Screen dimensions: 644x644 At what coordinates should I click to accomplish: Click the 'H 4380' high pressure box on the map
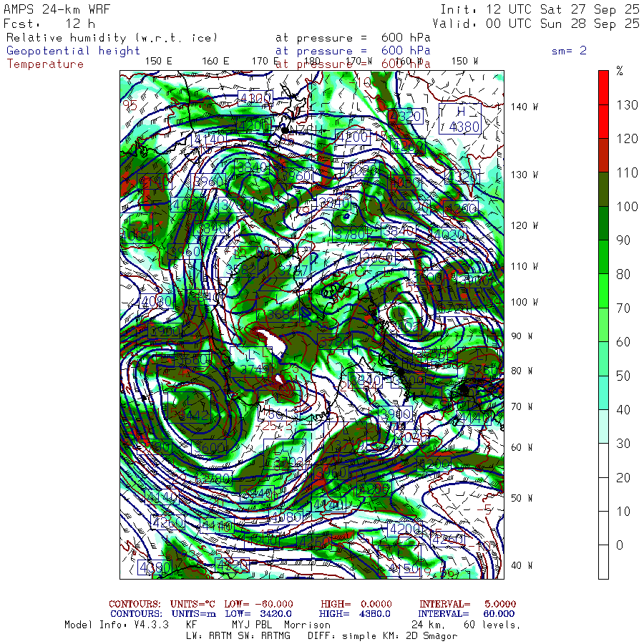point(460,119)
